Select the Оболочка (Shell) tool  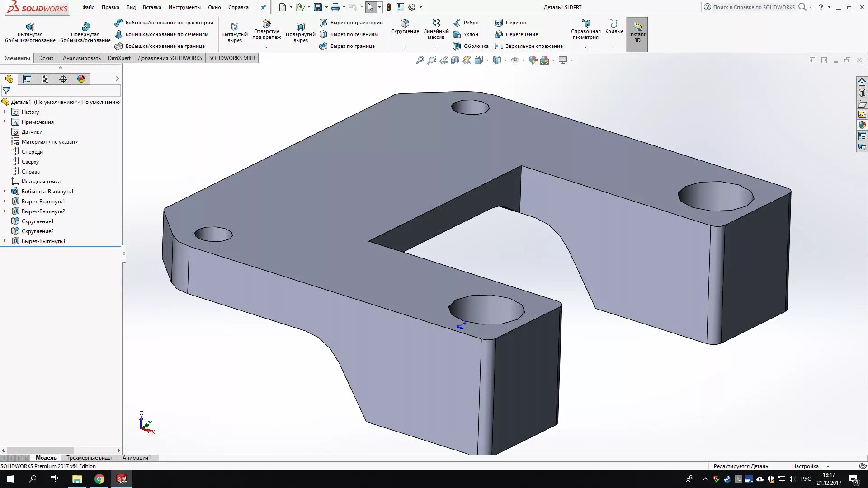(471, 46)
